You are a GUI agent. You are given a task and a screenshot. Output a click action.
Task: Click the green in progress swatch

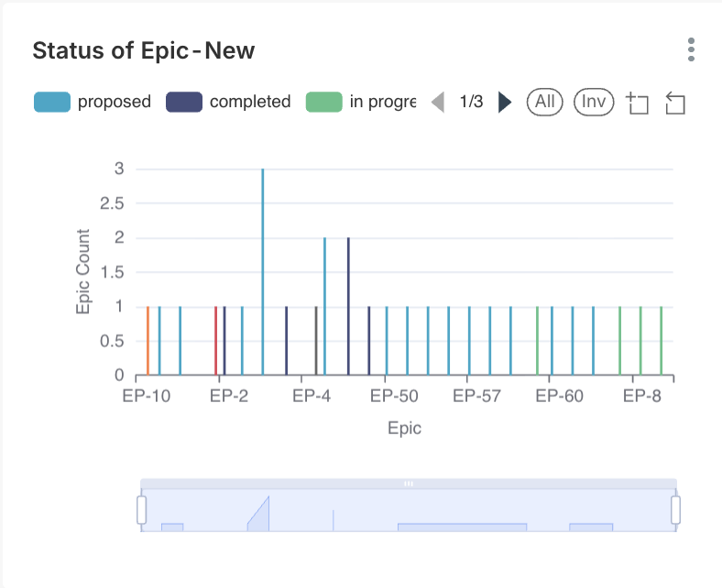(324, 102)
